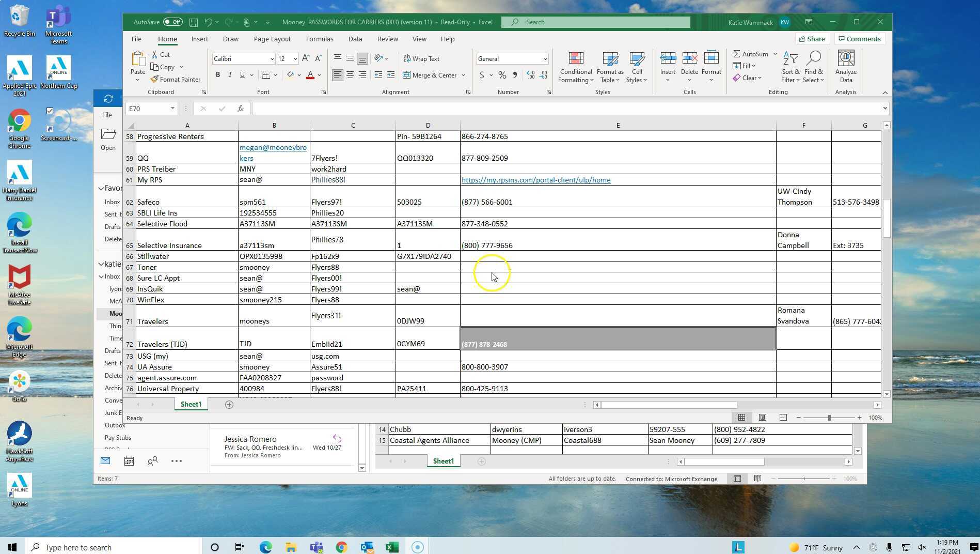Viewport: 980px width, 554px height.
Task: Expand the General number format dropdown
Action: (x=545, y=59)
